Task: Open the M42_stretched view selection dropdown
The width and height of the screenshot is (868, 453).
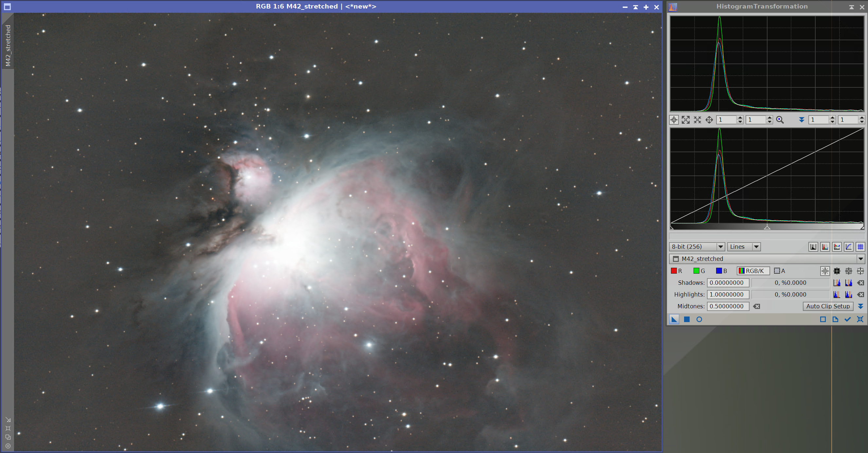Action: (767, 259)
